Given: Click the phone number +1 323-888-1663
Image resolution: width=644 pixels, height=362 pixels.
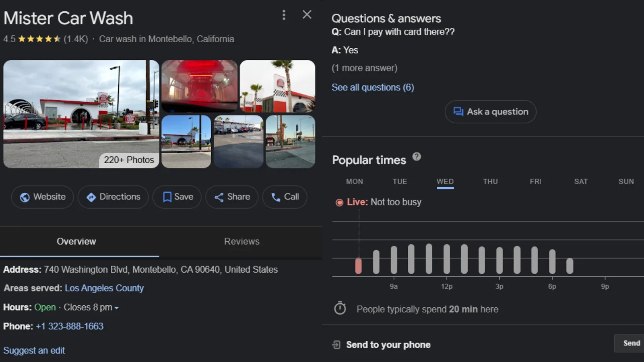Looking at the screenshot, I should pos(70,327).
